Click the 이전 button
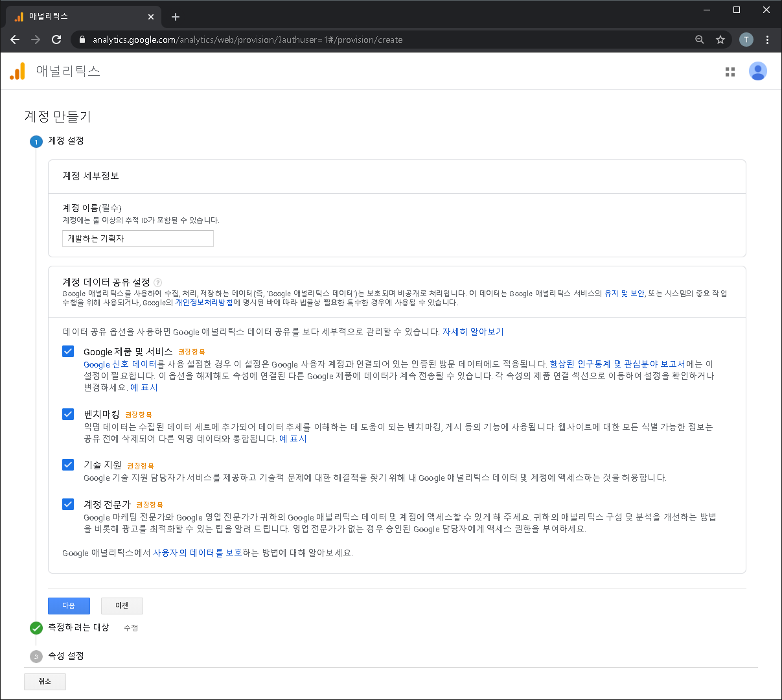This screenshot has width=782, height=700. coord(122,605)
